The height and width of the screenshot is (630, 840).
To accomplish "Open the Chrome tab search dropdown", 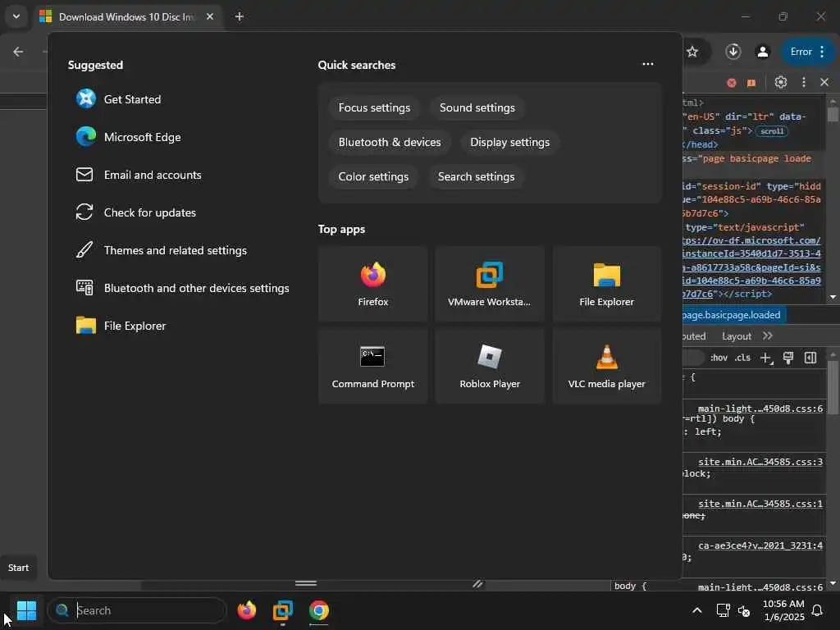I will 16,16.
